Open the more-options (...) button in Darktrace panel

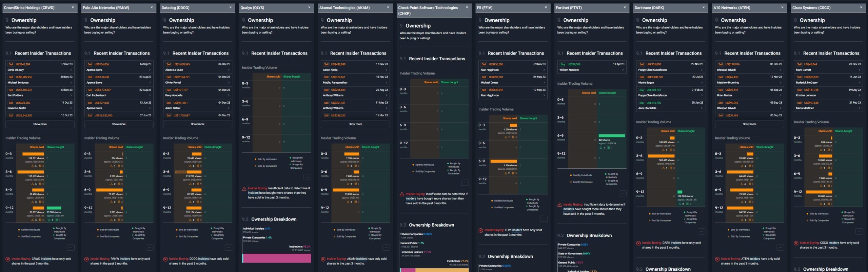[x=701, y=232]
